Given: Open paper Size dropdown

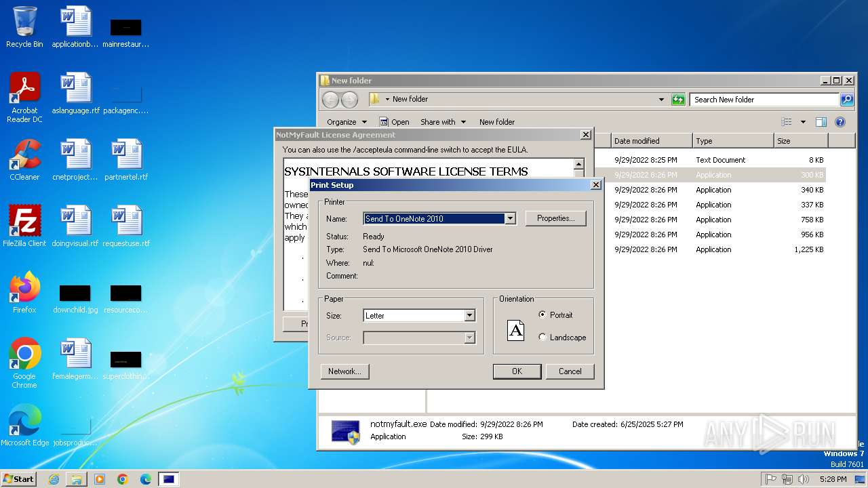Looking at the screenshot, I should point(469,316).
